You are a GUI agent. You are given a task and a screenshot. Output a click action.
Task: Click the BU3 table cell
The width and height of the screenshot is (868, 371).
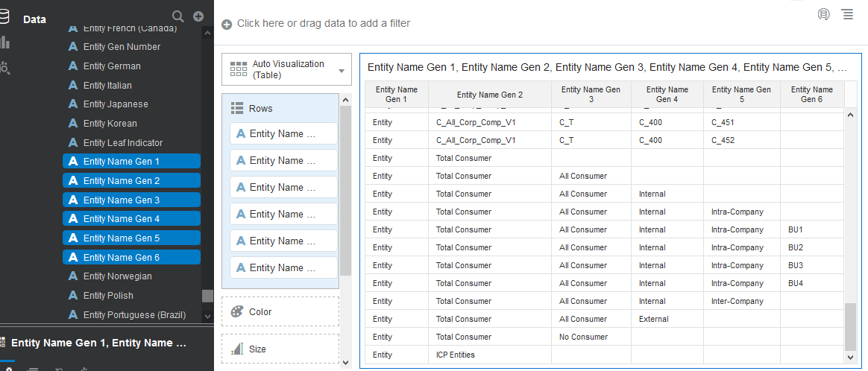[796, 265]
